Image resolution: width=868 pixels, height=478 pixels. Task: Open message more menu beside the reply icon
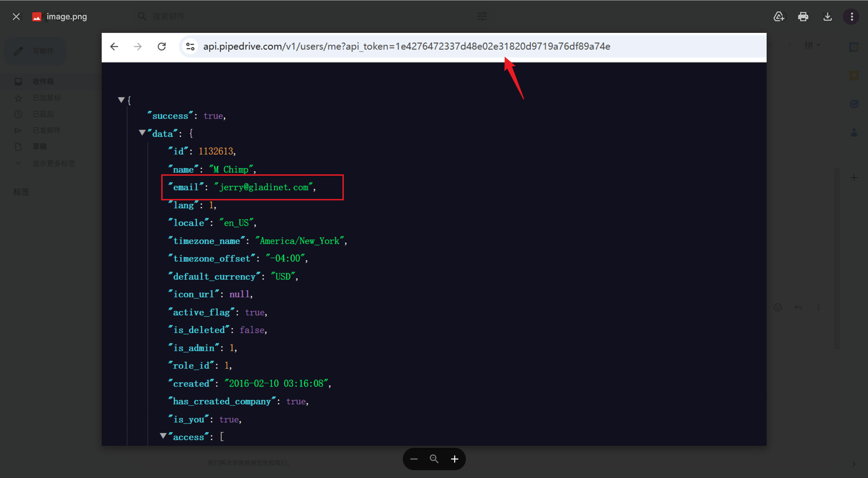pos(818,307)
